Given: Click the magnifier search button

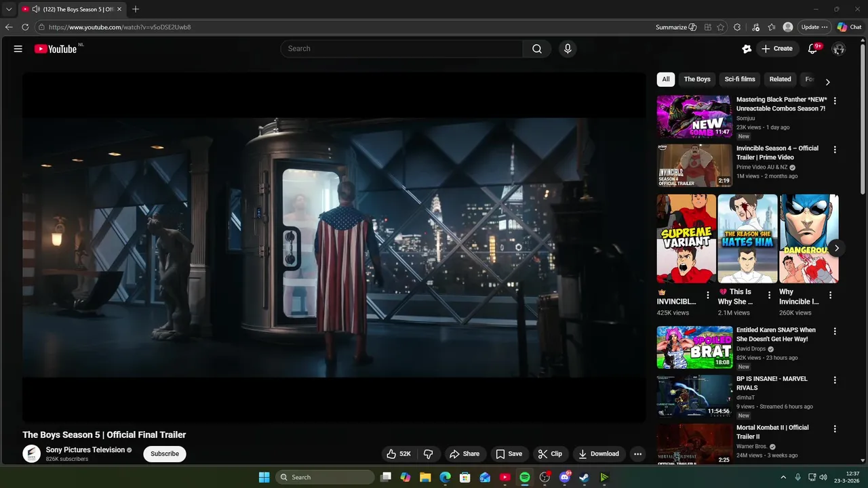Looking at the screenshot, I should click(537, 49).
